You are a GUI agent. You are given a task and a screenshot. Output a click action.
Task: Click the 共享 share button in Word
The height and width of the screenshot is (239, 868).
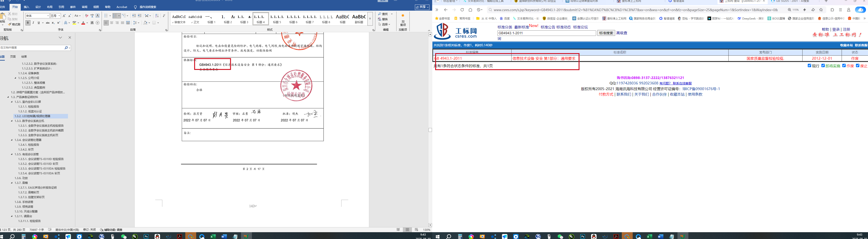tap(422, 7)
